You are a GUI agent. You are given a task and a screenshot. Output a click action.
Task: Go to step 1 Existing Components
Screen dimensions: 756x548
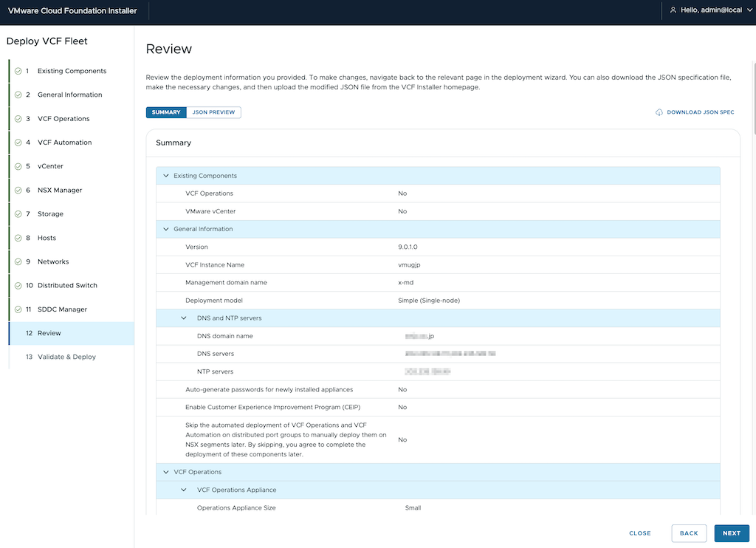(x=72, y=71)
